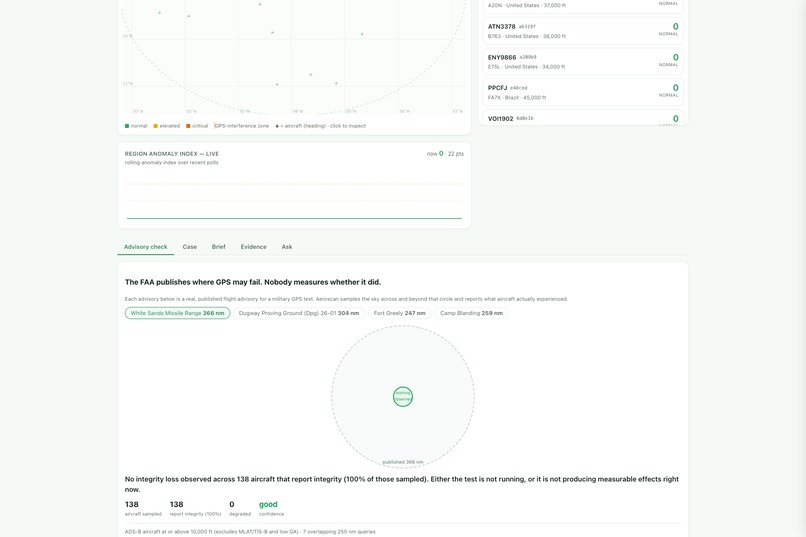
Task: Open the ATN3378 aircraft card
Action: pyautogui.click(x=583, y=31)
